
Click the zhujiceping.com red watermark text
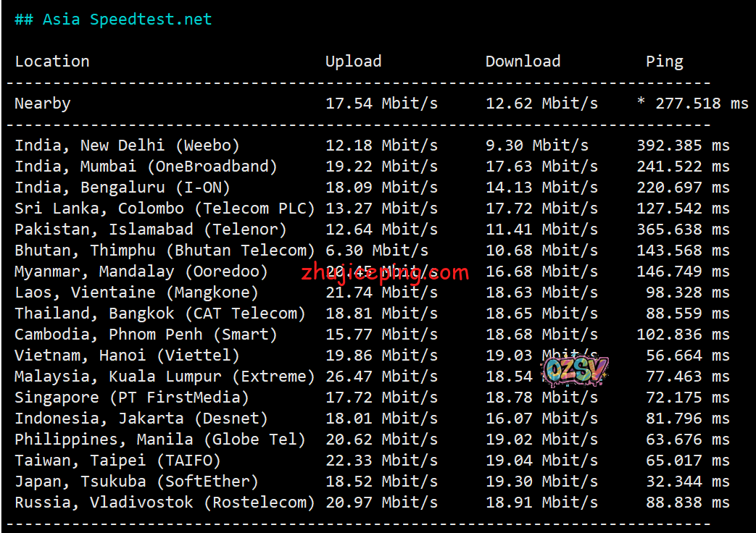click(385, 274)
